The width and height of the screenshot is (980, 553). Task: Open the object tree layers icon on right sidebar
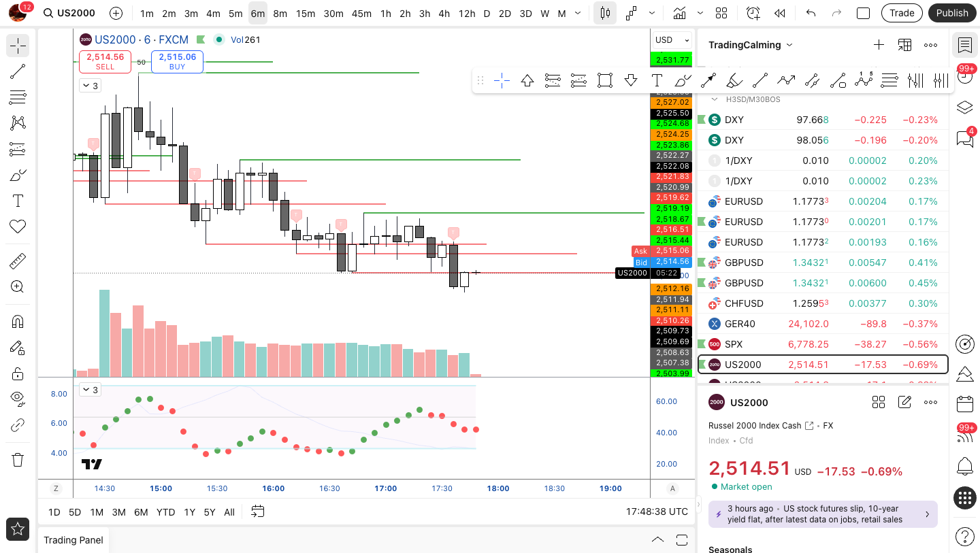[964, 107]
